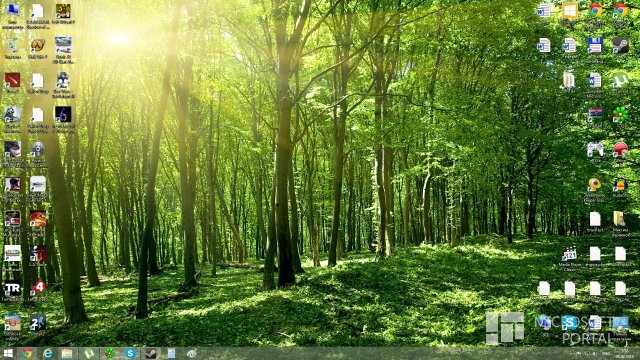Open the taskbar clock in system tray

pyautogui.click(x=624, y=353)
